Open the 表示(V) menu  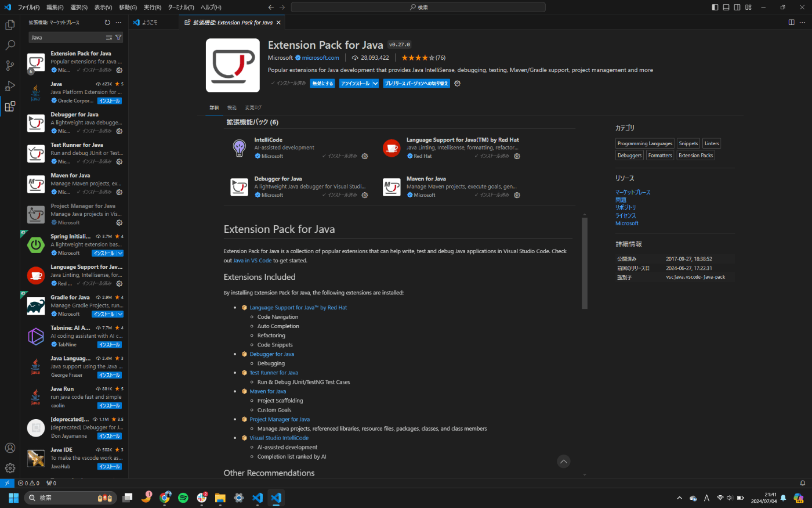(x=103, y=7)
